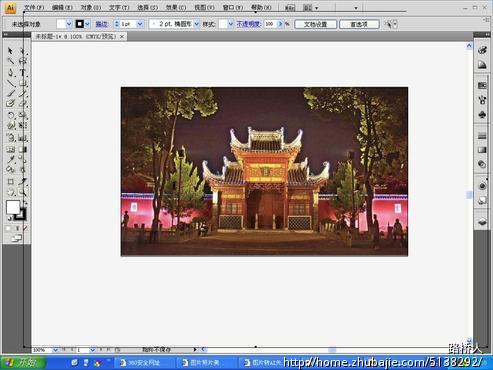Open the Color panel icon
This screenshot has width=493, height=370.
(482, 50)
